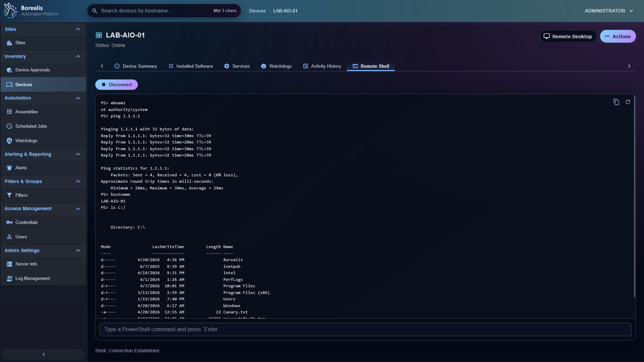Click the Devices sidebar icon
Screen dimensions: 644x362
(9, 85)
